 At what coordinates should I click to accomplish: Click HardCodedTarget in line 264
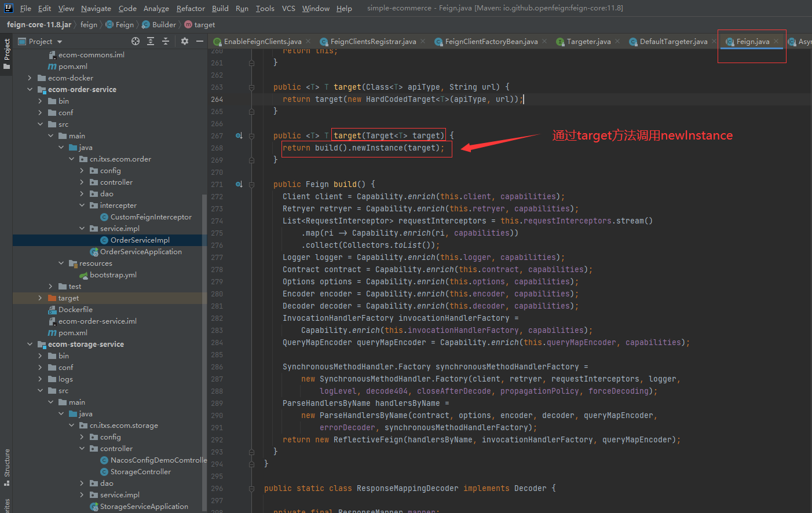click(401, 99)
